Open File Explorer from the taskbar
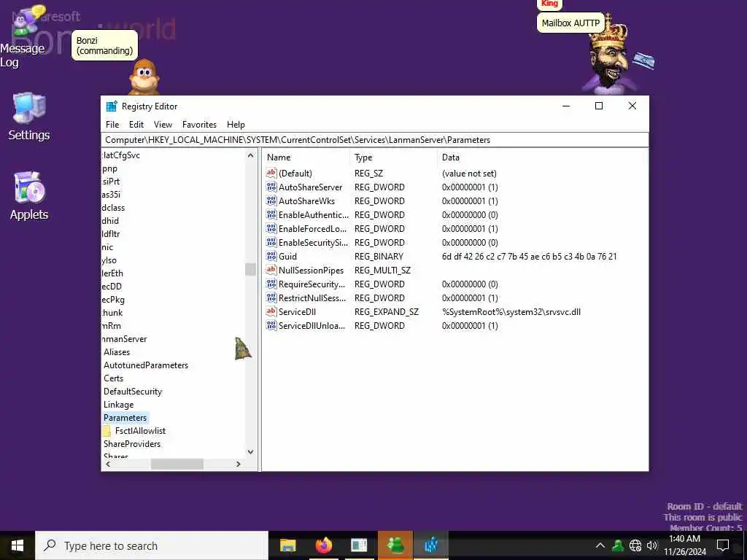Screen dimensions: 747x560 (287, 545)
